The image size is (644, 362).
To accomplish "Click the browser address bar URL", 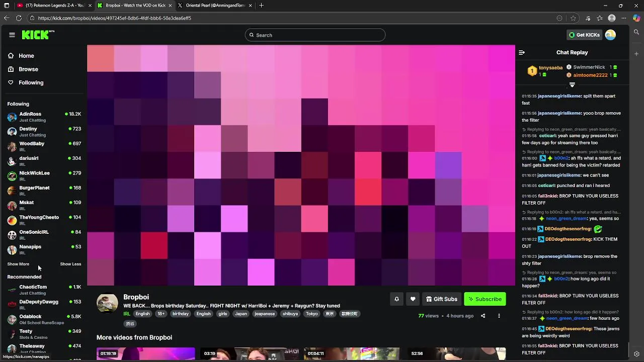I will pyautogui.click(x=114, y=18).
